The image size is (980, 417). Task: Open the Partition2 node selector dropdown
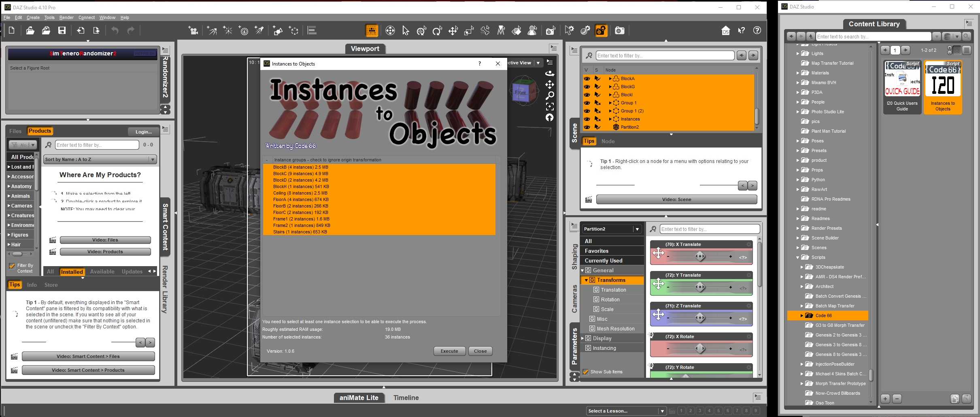pos(612,229)
